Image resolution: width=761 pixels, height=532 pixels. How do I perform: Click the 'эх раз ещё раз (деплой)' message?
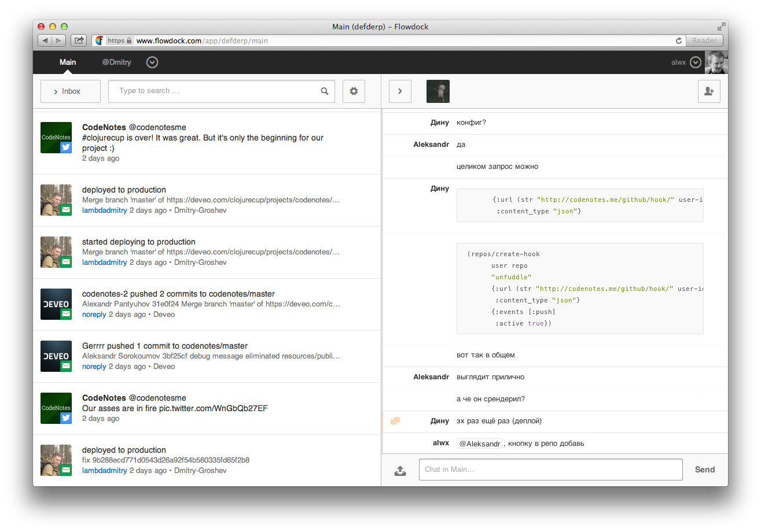pyautogui.click(x=499, y=421)
